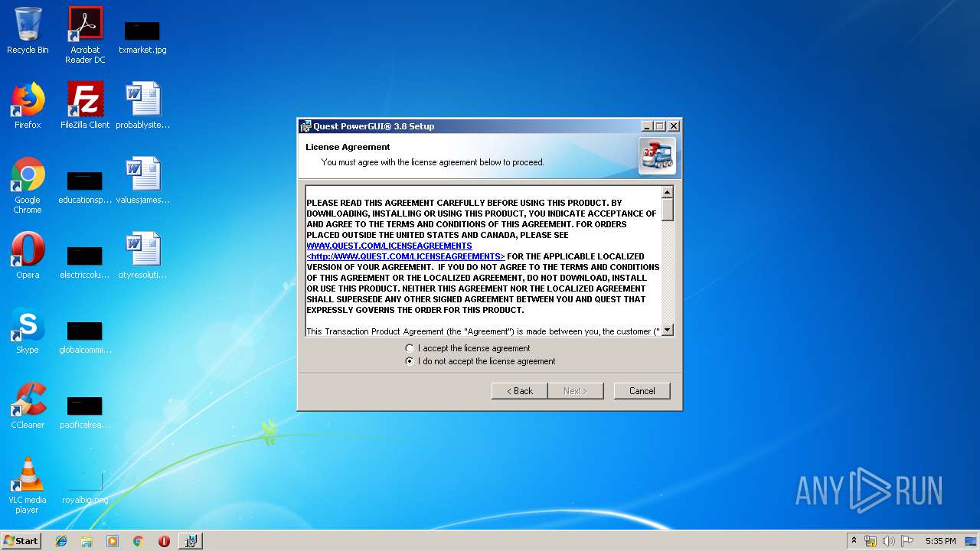Viewport: 980px width, 551px height.
Task: Open Chrome from the taskbar
Action: click(138, 541)
